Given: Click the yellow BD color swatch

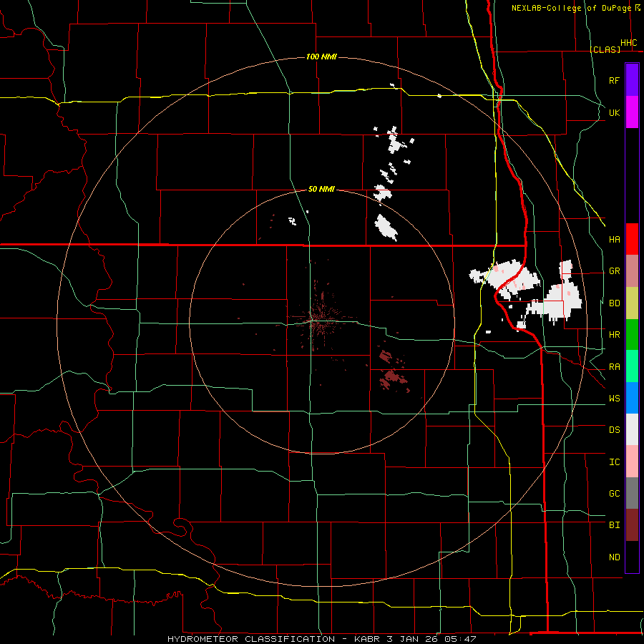Looking at the screenshot, I should [x=632, y=303].
